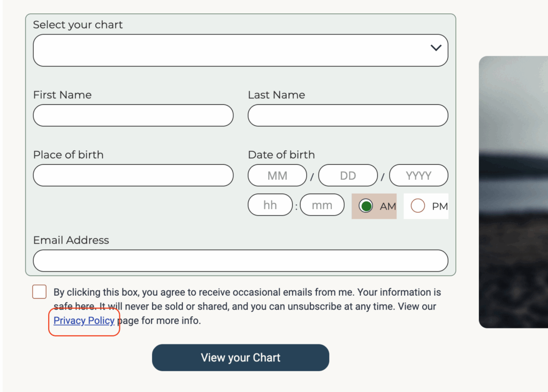
Task: Focus the Email Address input box
Action: tap(240, 261)
